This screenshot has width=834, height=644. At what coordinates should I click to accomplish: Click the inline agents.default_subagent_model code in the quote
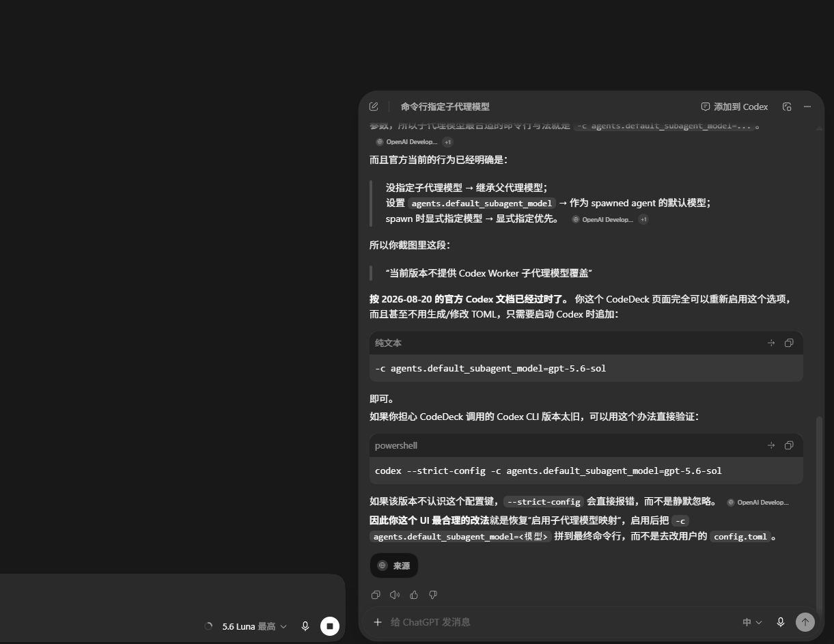(x=482, y=203)
